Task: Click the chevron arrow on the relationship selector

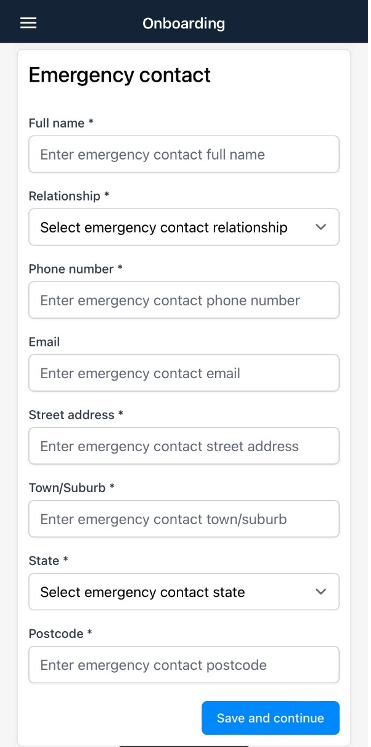Action: [x=321, y=227]
